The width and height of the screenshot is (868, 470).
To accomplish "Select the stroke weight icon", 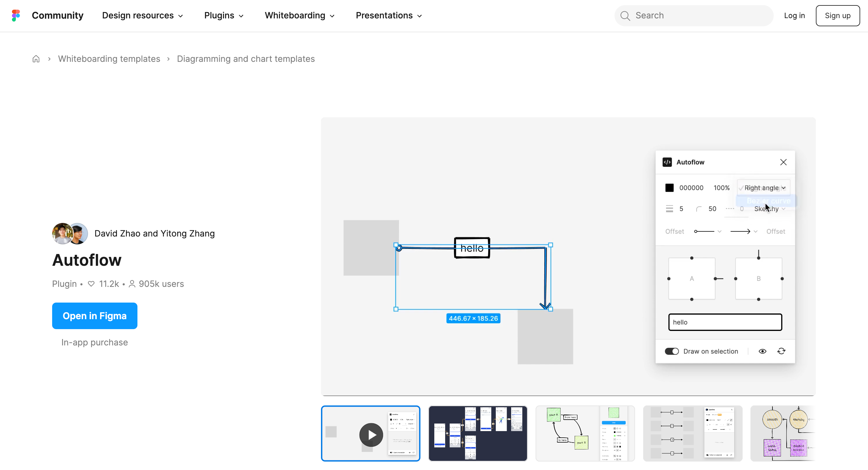I will click(669, 209).
